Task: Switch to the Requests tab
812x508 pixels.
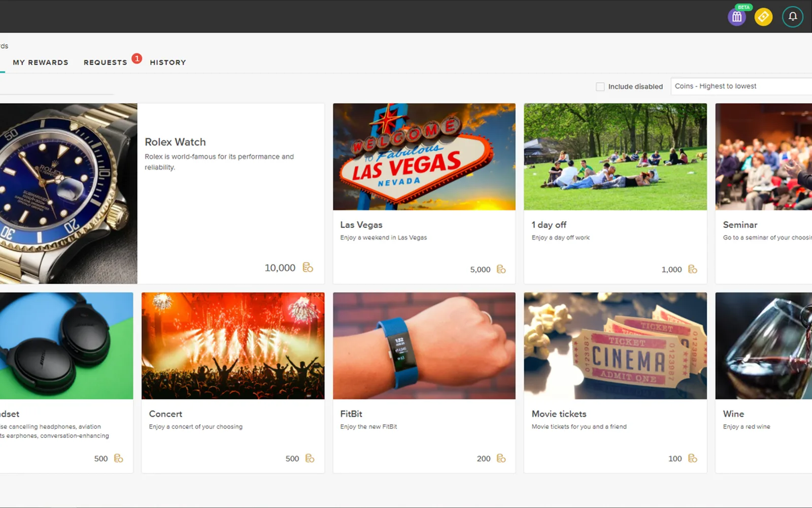Action: (x=106, y=62)
